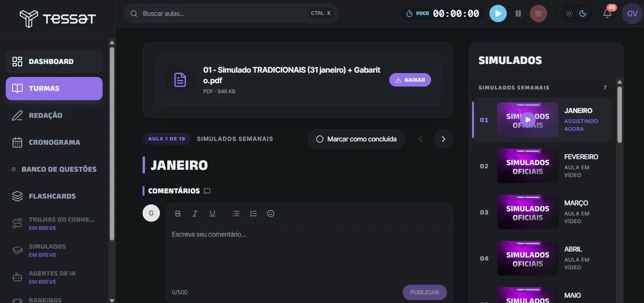Switch to light theme sun icon
The height and width of the screenshot is (303, 644).
(x=569, y=13)
